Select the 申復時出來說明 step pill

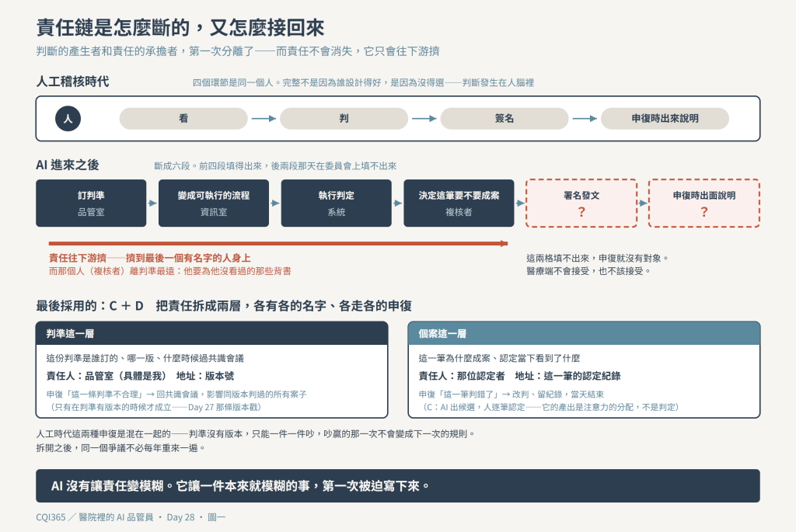coord(665,119)
